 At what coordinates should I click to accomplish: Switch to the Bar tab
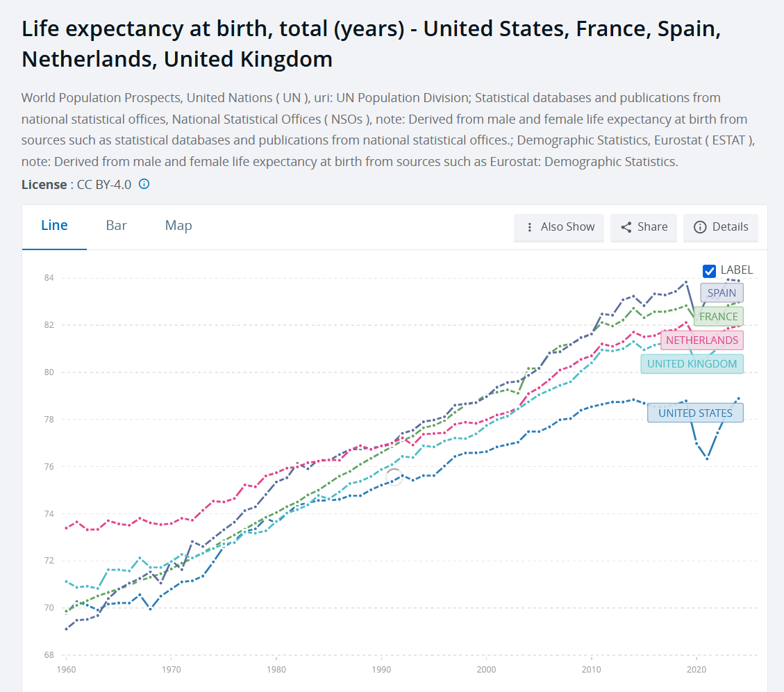(x=116, y=226)
